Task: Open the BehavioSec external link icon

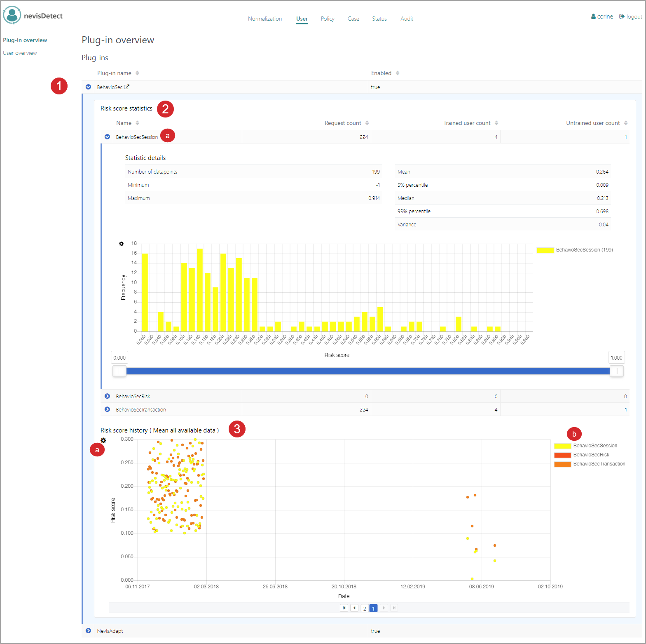Action: [127, 87]
